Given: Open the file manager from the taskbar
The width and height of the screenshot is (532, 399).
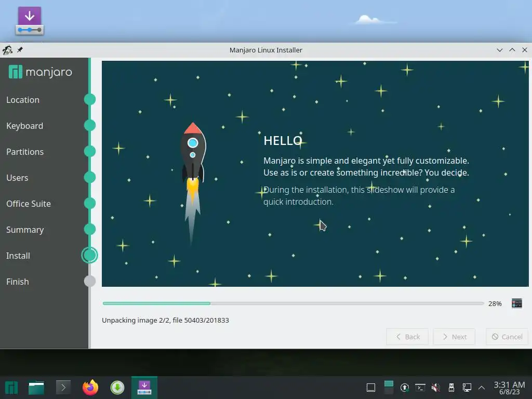Looking at the screenshot, I should 36,388.
